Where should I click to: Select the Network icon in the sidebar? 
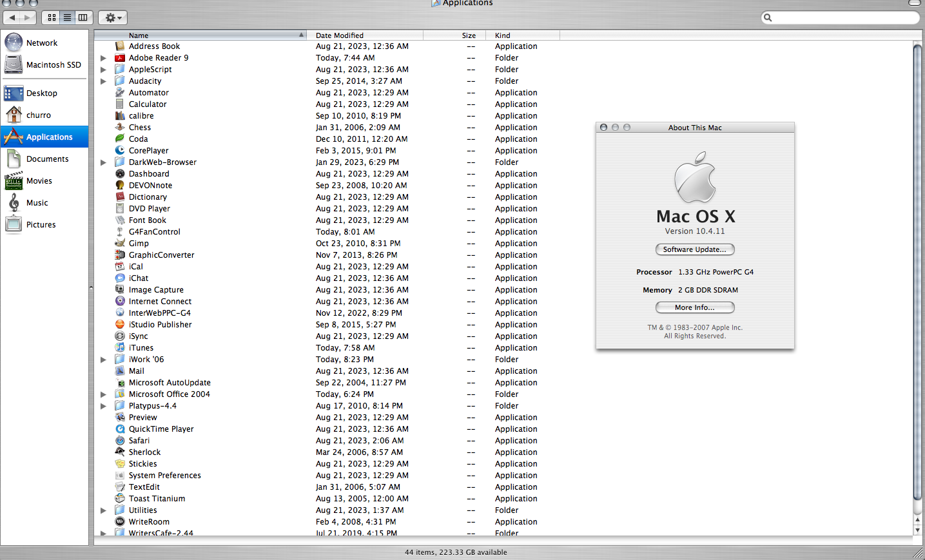[x=14, y=43]
